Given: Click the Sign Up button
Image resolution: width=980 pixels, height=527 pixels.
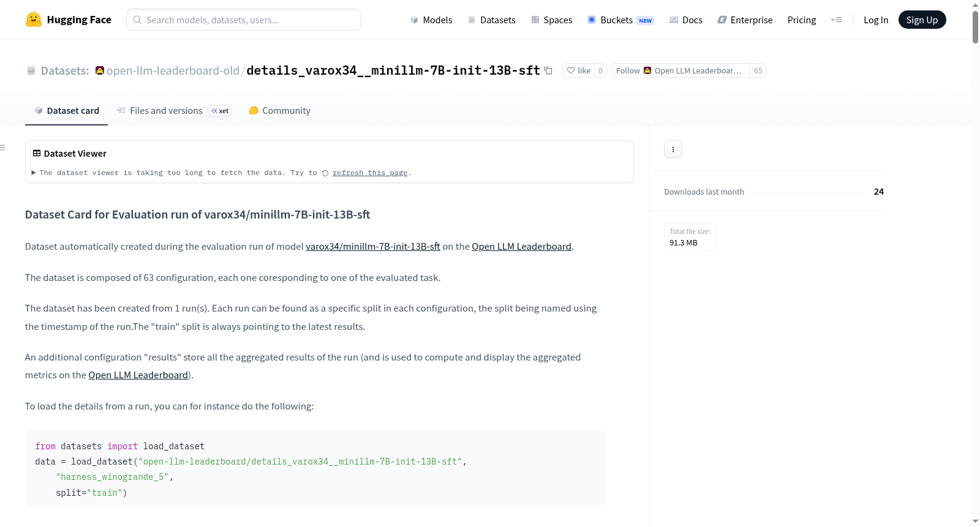Looking at the screenshot, I should coord(922,20).
